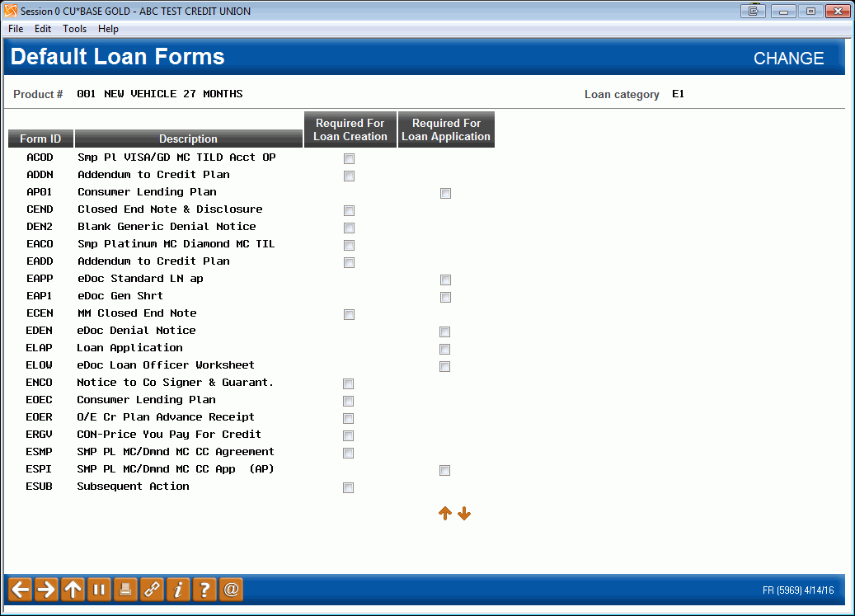Screen dimensions: 855x616
Task: Enable Loan Application for ESPI form
Action: click(x=445, y=470)
